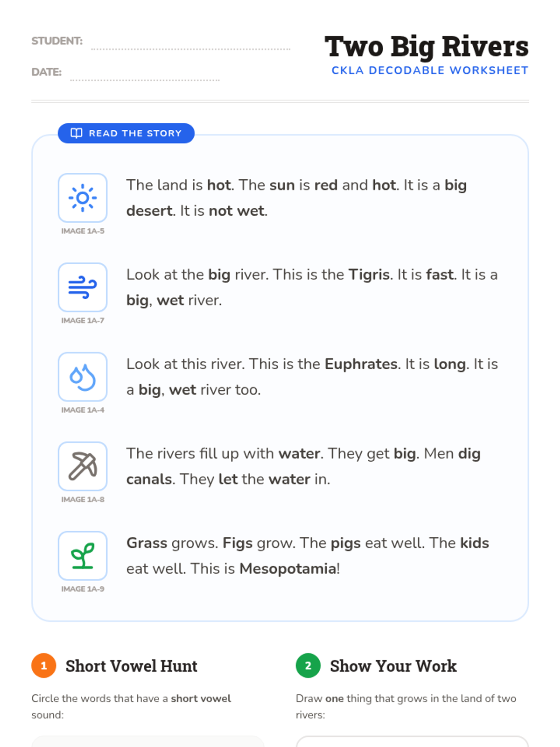Click the sun icon for Image 1A-5

pos(83,198)
